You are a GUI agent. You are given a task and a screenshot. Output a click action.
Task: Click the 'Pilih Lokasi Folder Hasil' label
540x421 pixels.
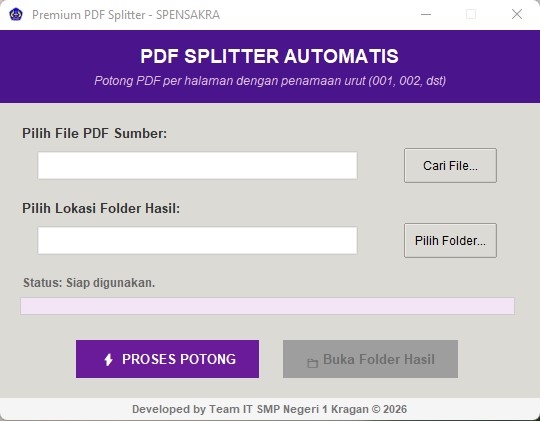tap(101, 208)
